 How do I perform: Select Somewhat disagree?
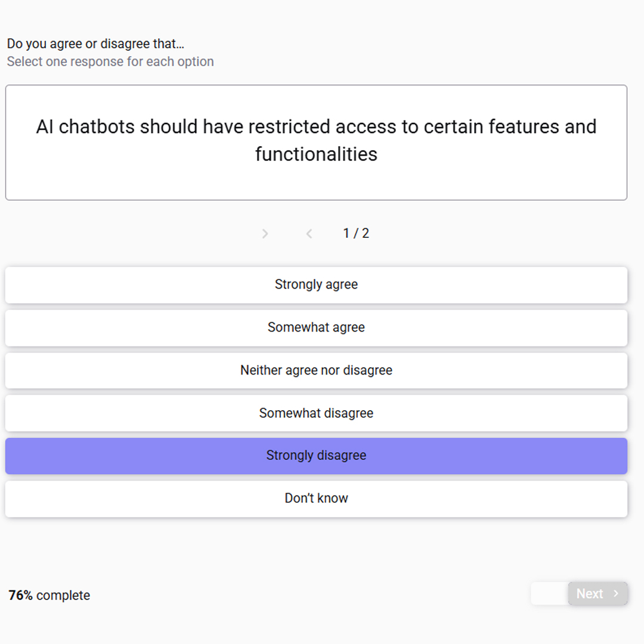pyautogui.click(x=316, y=413)
